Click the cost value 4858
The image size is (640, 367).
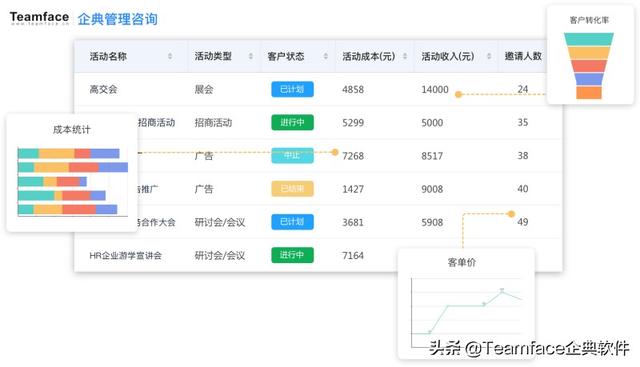(x=353, y=89)
